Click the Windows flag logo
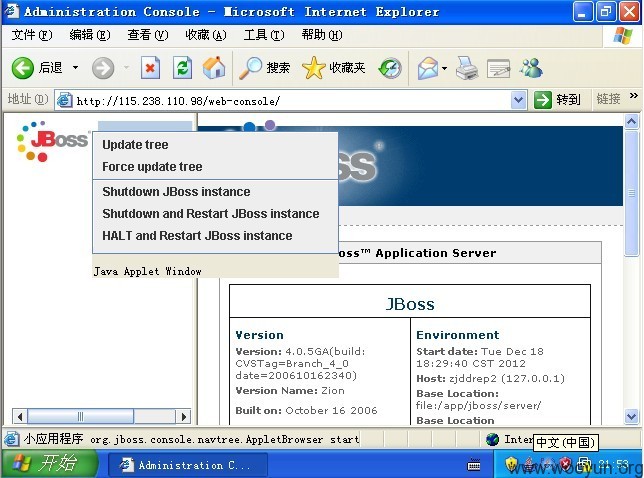The image size is (644, 478). (x=623, y=35)
